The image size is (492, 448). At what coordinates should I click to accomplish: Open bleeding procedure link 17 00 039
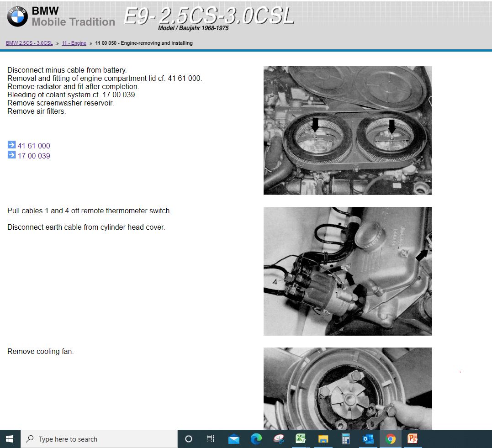(33, 155)
